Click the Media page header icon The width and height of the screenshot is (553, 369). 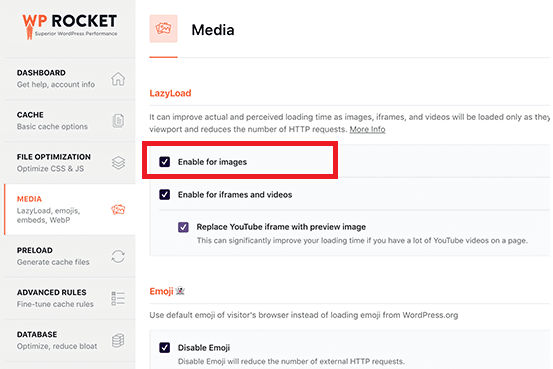point(163,29)
